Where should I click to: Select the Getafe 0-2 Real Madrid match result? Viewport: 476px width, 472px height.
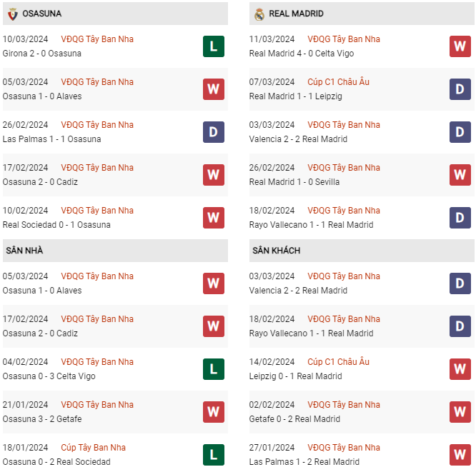(x=294, y=419)
